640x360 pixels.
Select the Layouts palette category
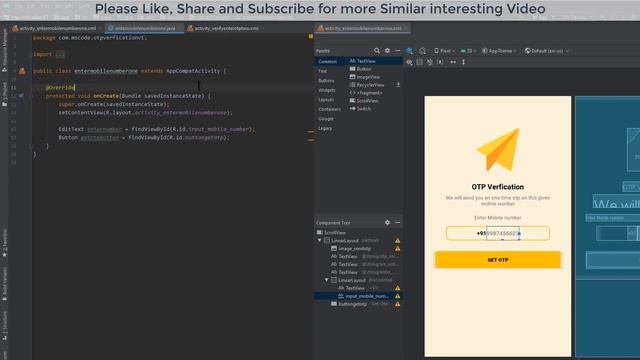(x=326, y=100)
